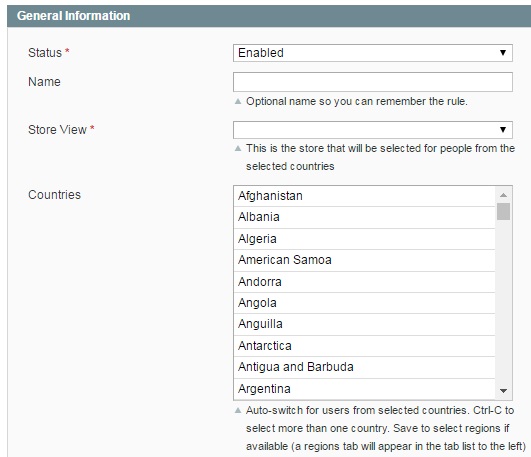
Task: Click the countries list scroll-up arrow
Action: tap(503, 195)
